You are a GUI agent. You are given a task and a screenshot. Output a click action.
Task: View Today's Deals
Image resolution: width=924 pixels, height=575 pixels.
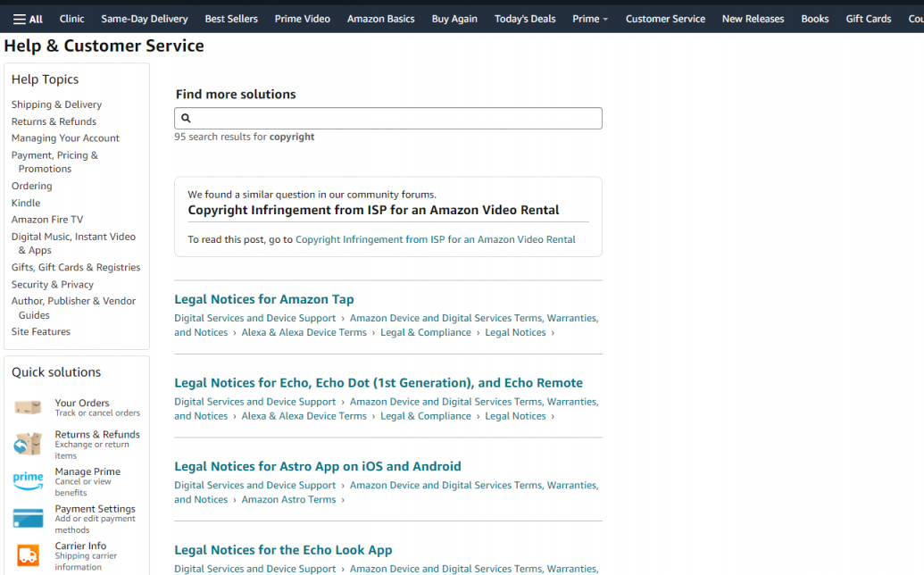[x=525, y=19]
